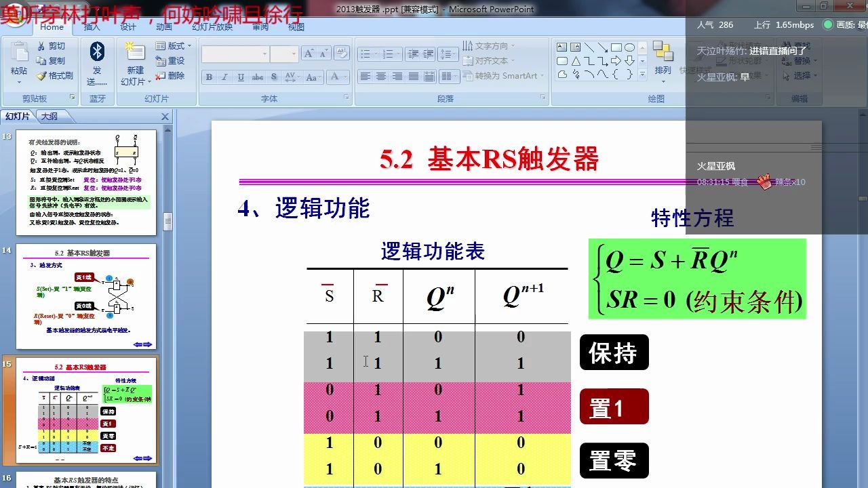Open the Design (设计) ribbon tab
This screenshot has width=868, height=488.
pyautogui.click(x=128, y=27)
